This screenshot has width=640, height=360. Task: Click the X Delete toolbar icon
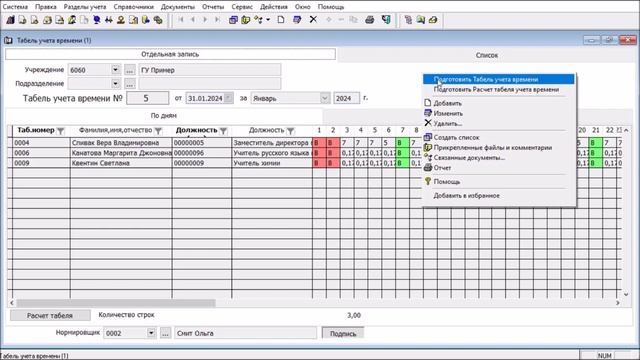click(x=313, y=20)
